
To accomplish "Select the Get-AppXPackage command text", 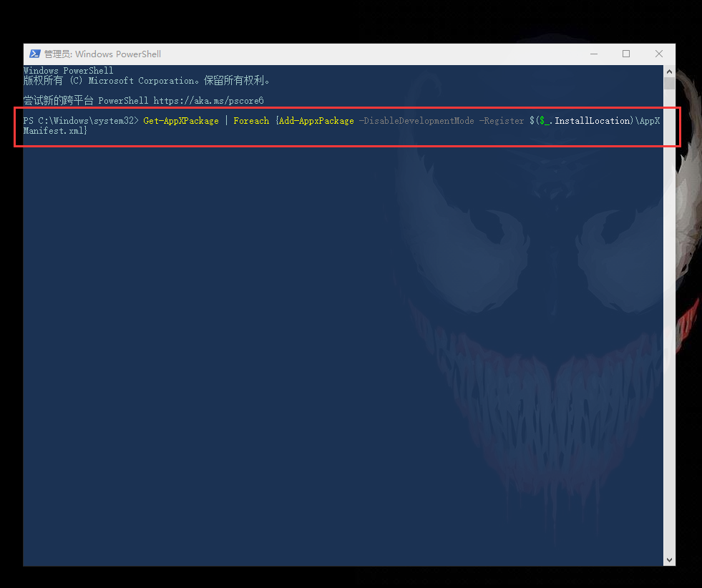I will tap(181, 120).
